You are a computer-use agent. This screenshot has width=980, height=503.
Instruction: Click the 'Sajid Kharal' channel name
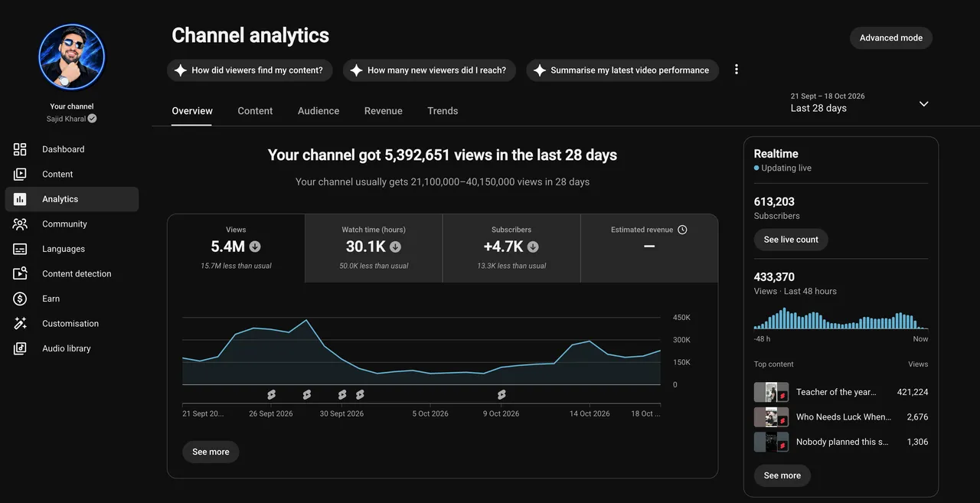click(66, 119)
